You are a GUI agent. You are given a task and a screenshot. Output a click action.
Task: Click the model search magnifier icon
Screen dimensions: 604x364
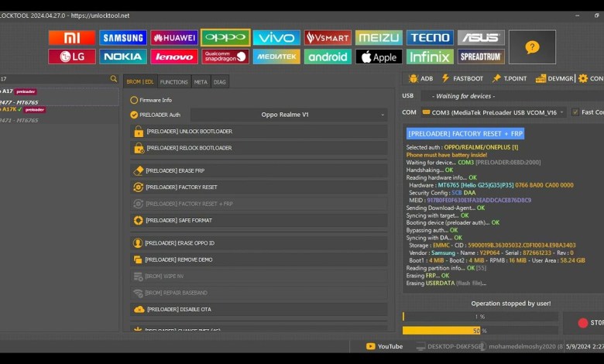pyautogui.click(x=114, y=78)
